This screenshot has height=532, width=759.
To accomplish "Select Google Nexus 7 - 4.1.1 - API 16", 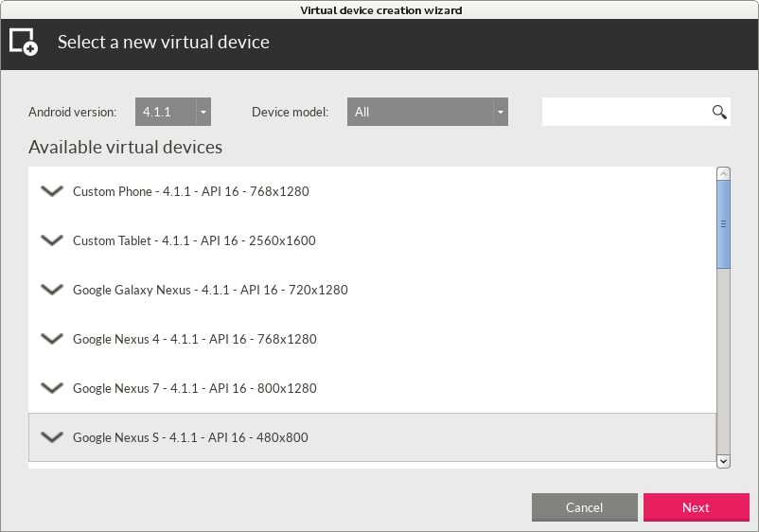I will (372, 388).
